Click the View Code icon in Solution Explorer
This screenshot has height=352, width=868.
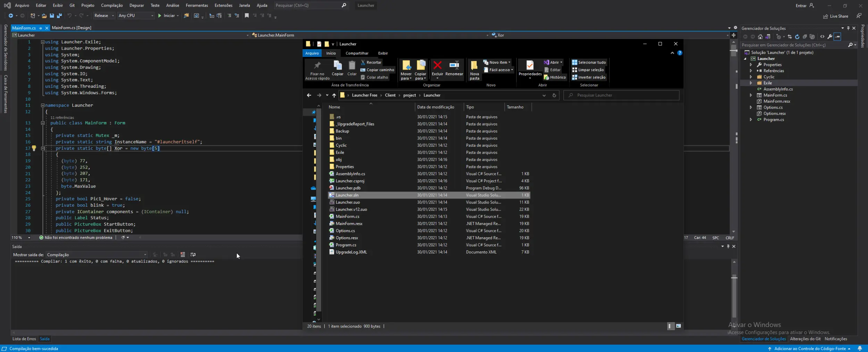(x=822, y=37)
